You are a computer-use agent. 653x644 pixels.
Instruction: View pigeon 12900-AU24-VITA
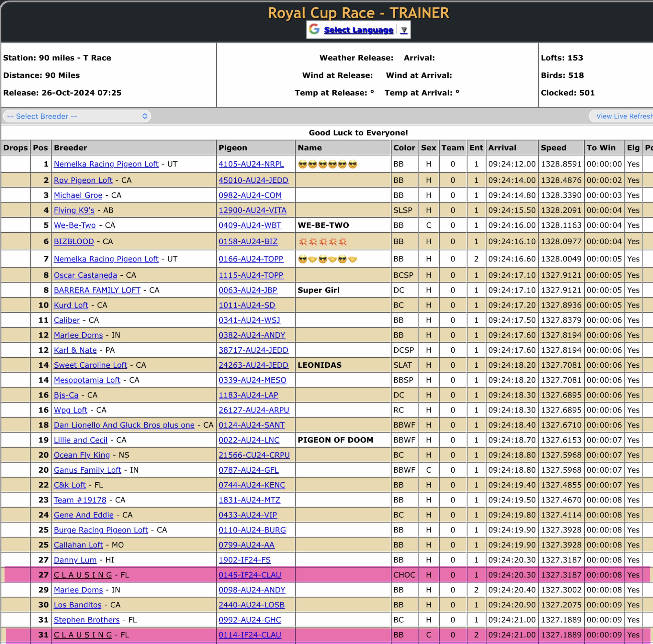coord(253,210)
